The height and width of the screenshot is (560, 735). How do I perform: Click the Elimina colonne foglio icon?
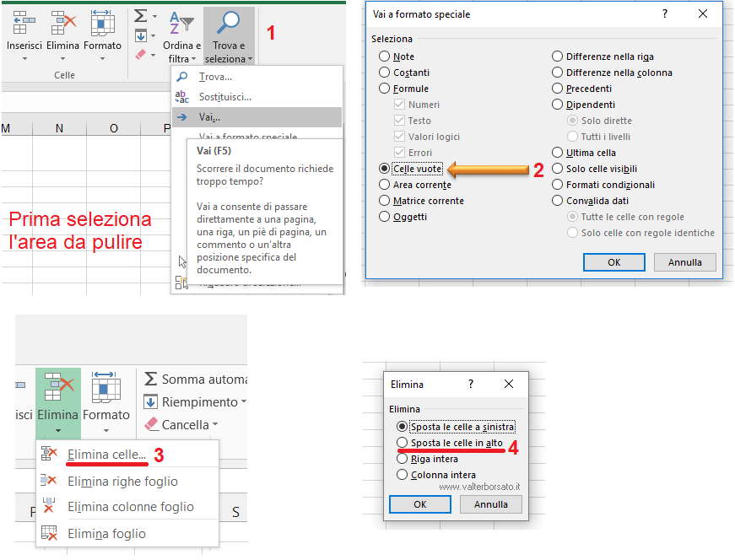tap(50, 507)
